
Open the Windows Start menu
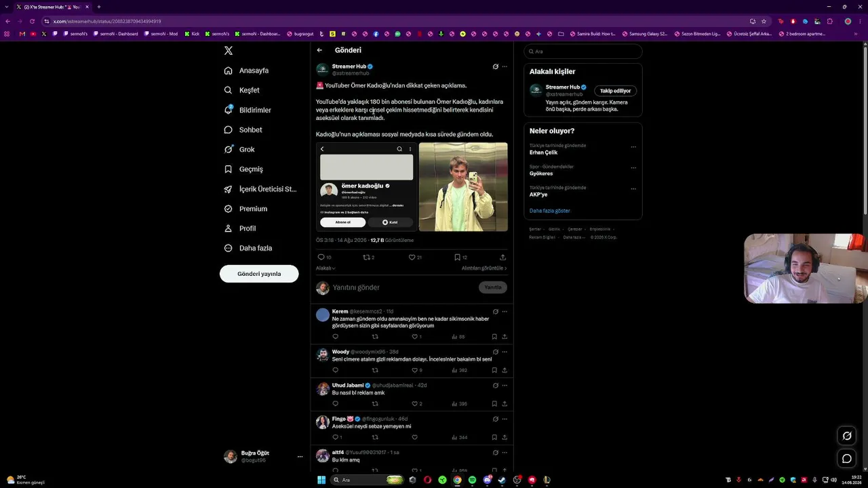point(321,480)
